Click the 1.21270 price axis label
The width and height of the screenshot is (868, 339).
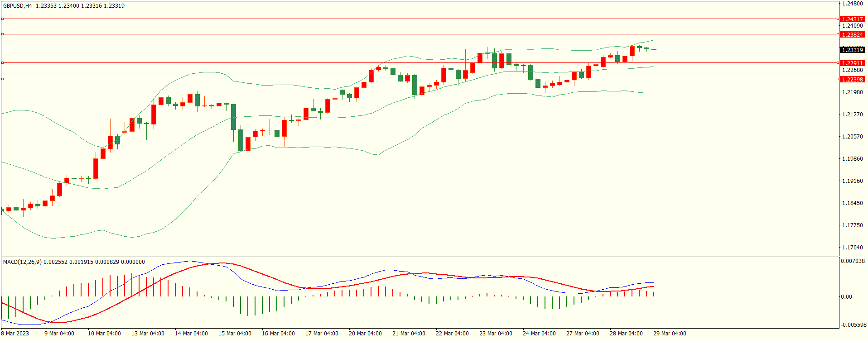coord(852,115)
